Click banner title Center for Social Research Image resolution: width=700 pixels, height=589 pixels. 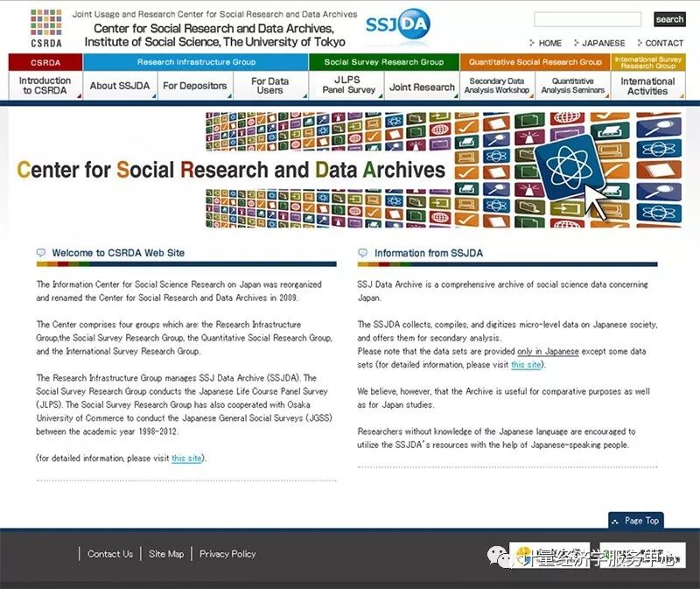tap(231, 170)
